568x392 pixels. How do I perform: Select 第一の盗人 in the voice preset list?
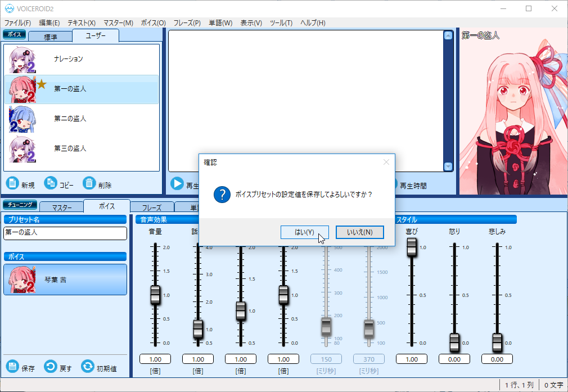pos(82,89)
